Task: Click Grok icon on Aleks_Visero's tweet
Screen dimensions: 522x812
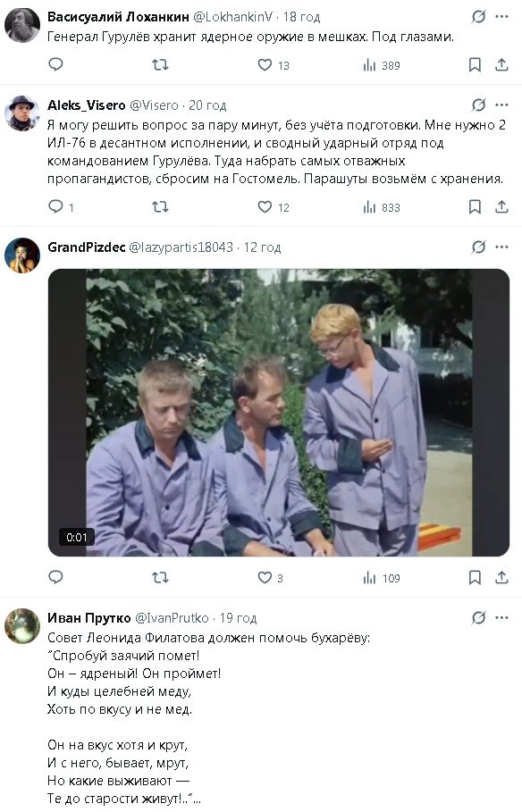Action: (478, 105)
